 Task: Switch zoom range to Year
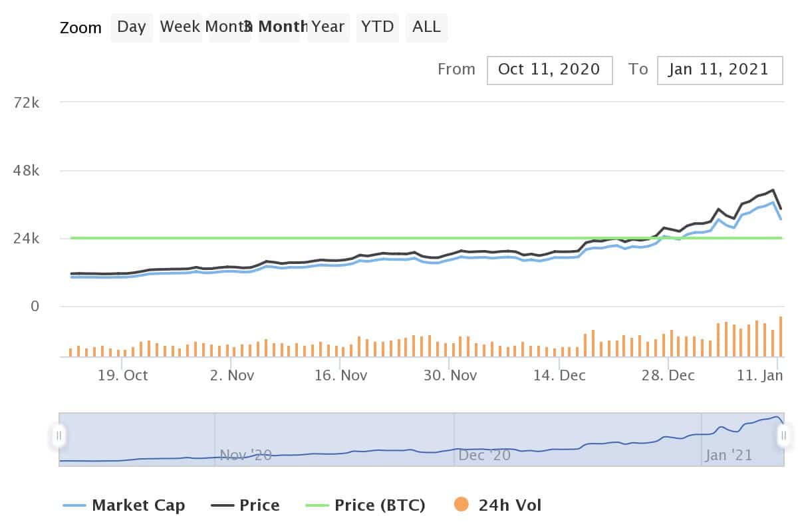pyautogui.click(x=329, y=27)
